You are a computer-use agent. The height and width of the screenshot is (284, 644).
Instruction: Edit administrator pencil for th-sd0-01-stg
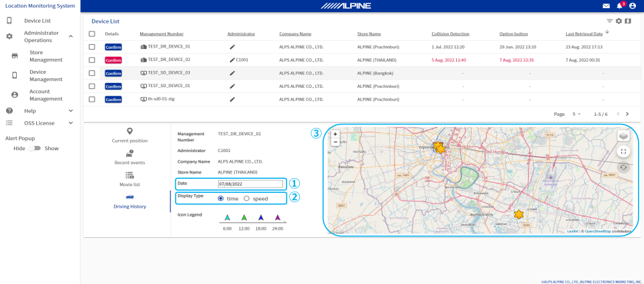pos(232,99)
